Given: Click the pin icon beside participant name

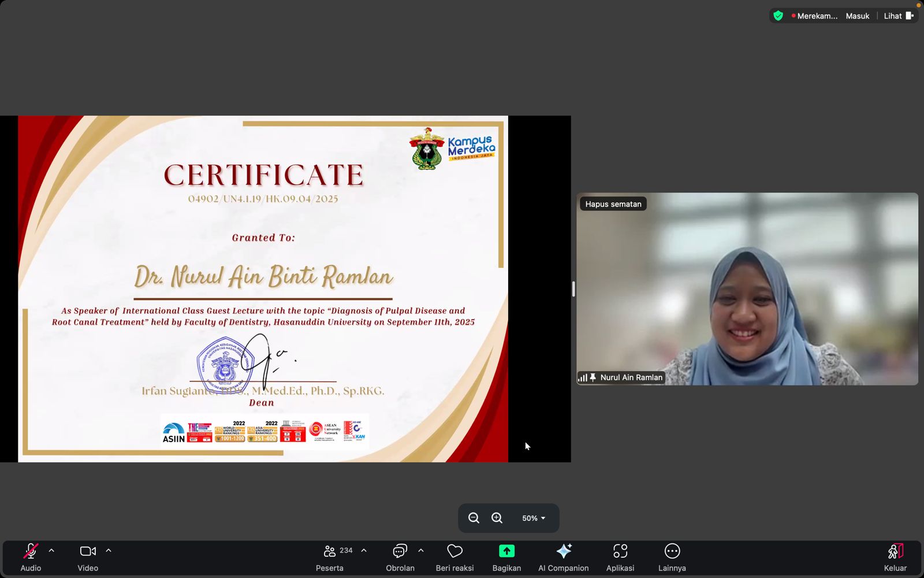Looking at the screenshot, I should (x=593, y=377).
